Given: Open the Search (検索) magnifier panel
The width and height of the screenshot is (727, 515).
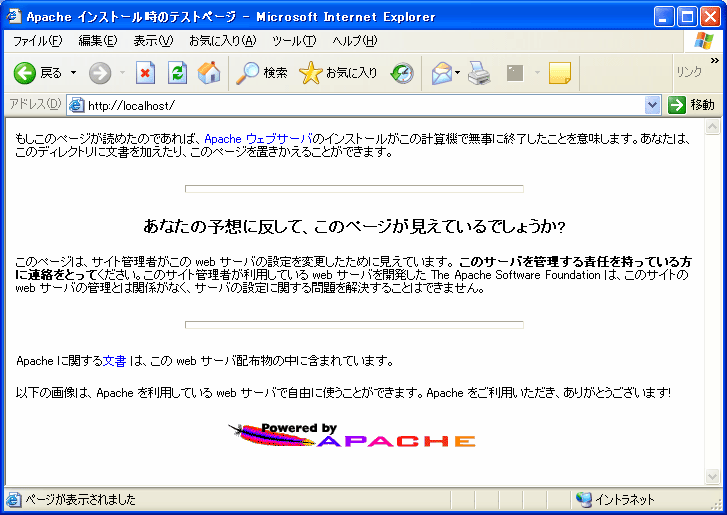Looking at the screenshot, I should (262, 73).
